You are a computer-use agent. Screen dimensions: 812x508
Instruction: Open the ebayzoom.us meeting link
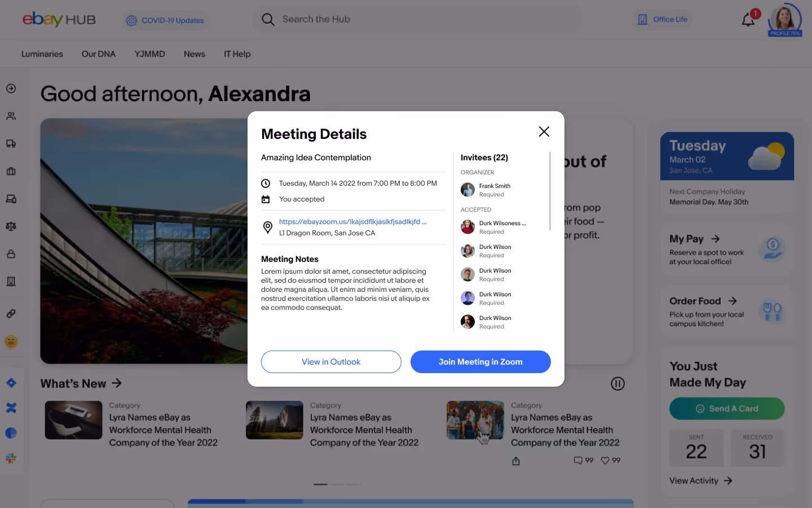point(353,222)
